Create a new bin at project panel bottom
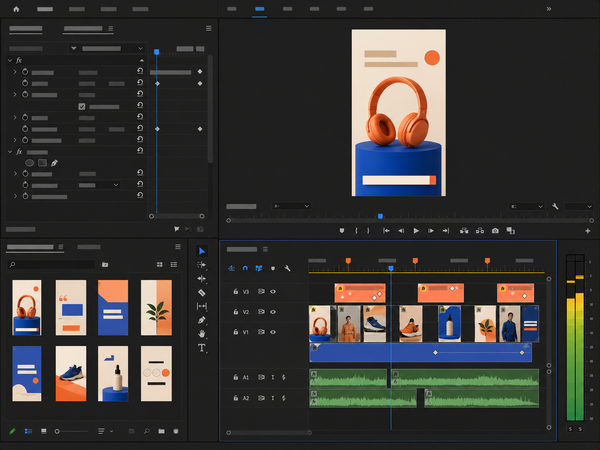The height and width of the screenshot is (450, 600). tap(161, 431)
